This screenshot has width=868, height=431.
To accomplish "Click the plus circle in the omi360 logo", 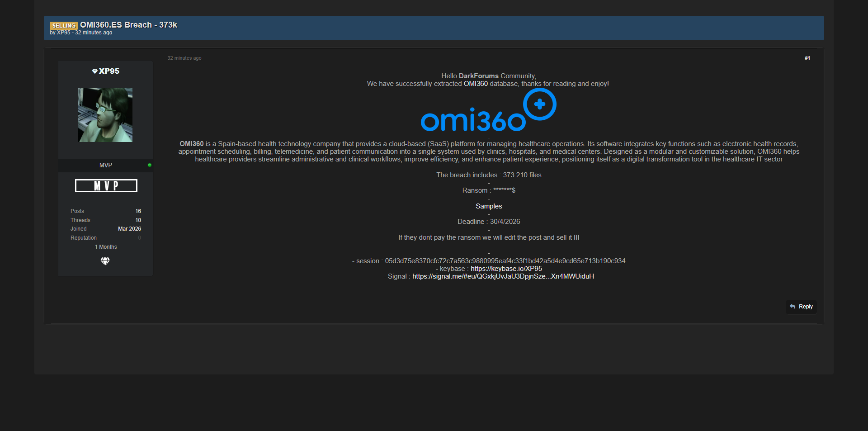I will 539,104.
